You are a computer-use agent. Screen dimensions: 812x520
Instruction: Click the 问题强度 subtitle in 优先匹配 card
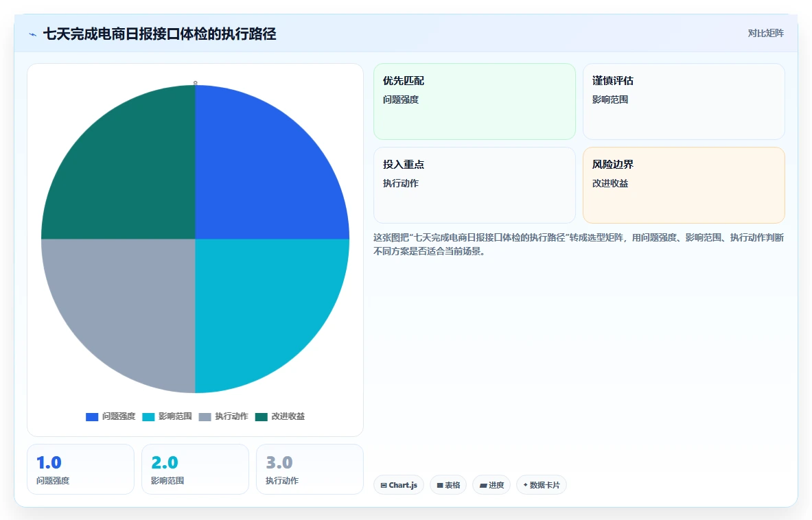tap(401, 99)
